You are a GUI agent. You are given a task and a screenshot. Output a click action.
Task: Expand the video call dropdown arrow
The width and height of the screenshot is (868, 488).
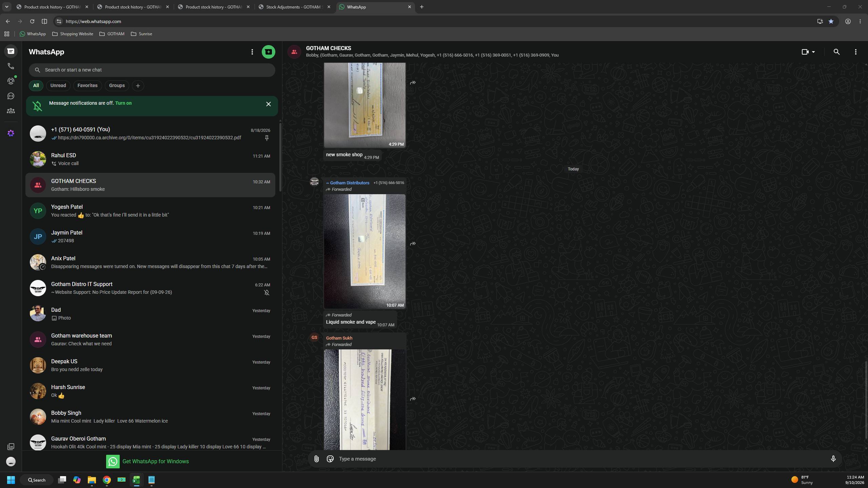click(813, 52)
